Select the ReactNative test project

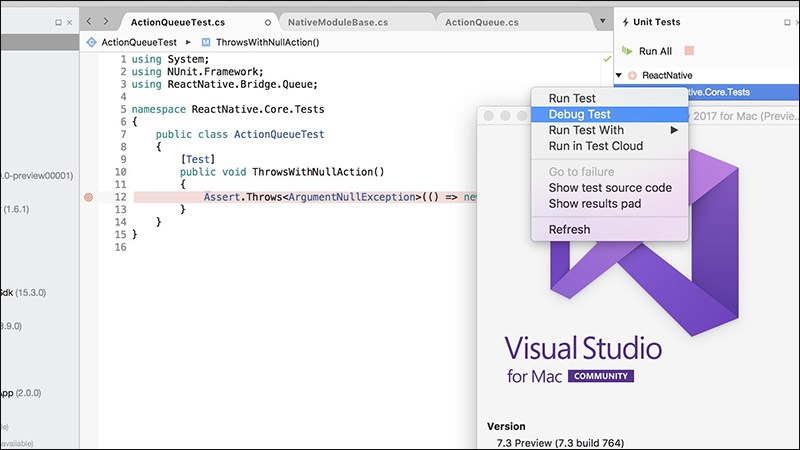[667, 76]
